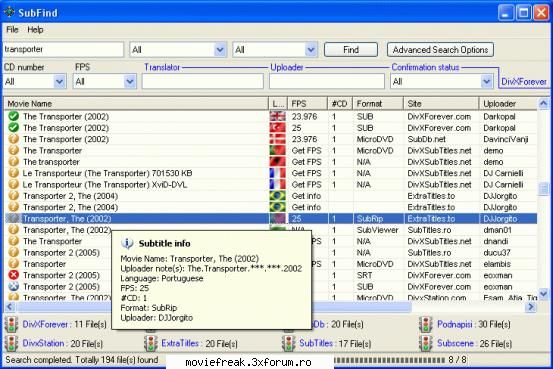Click the vertical scrollbar thumb
The image size is (553, 369).
pyautogui.click(x=543, y=189)
